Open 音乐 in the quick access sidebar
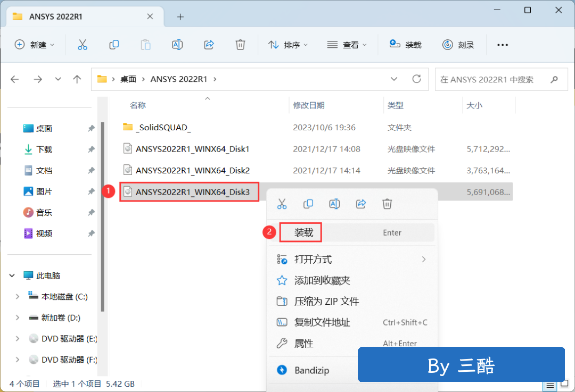Image resolution: width=575 pixels, height=392 pixels. click(44, 212)
